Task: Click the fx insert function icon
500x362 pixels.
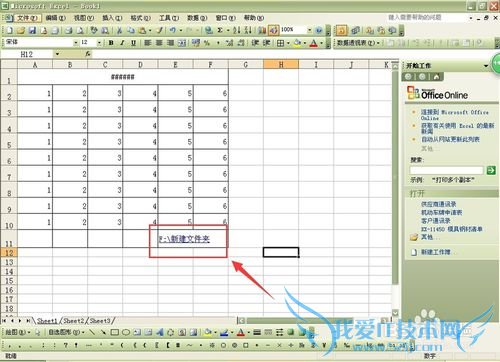Action: tap(88, 54)
